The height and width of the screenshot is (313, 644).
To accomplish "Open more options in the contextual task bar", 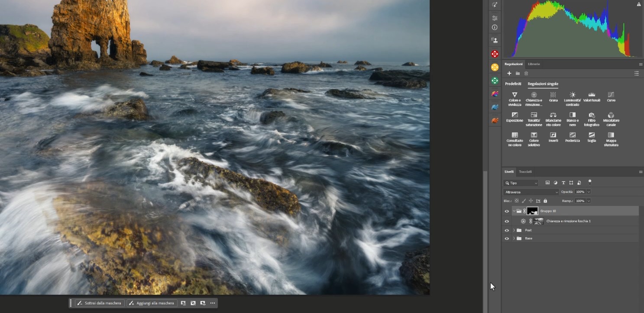I will (x=213, y=303).
